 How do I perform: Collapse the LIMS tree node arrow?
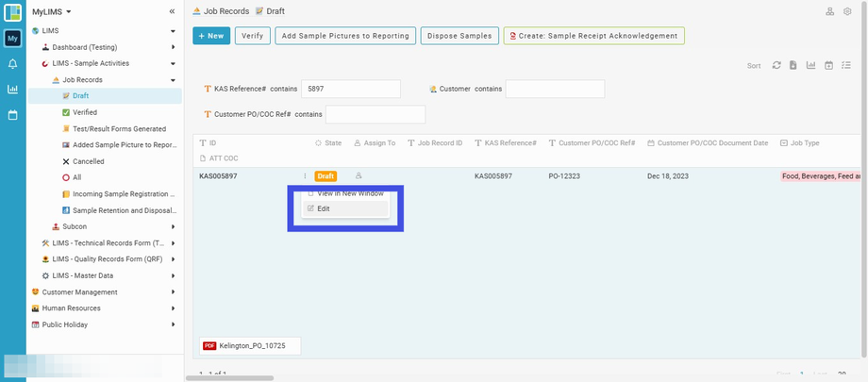tap(173, 31)
